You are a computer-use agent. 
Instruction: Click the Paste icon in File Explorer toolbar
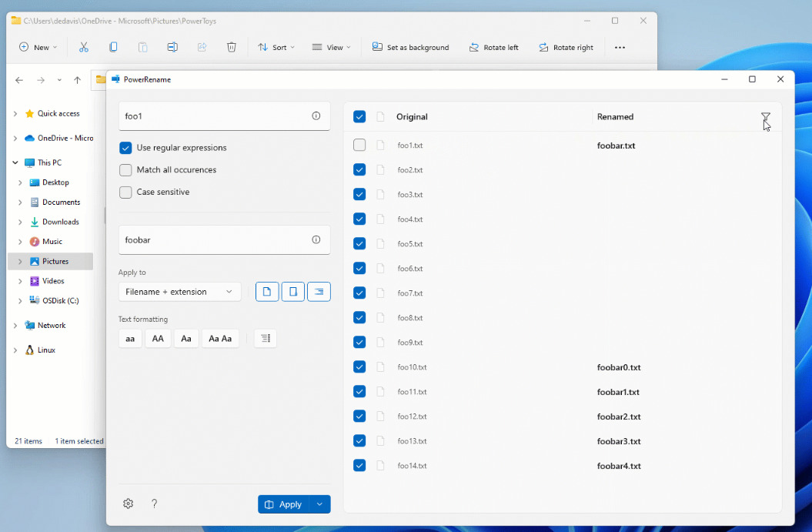142,47
